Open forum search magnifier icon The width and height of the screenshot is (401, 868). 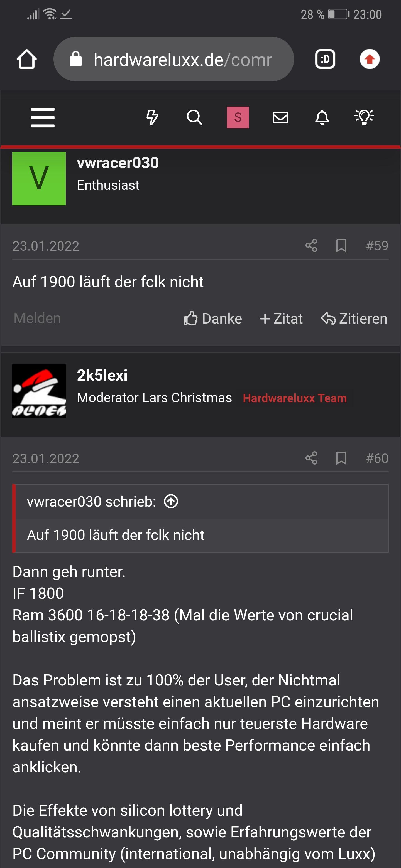click(195, 117)
